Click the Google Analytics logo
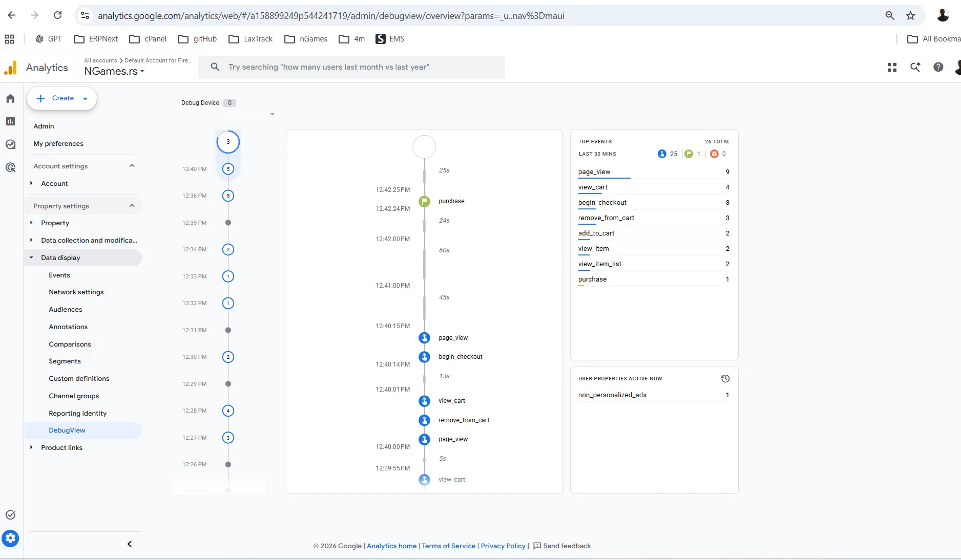The width and height of the screenshot is (961, 560). [11, 68]
